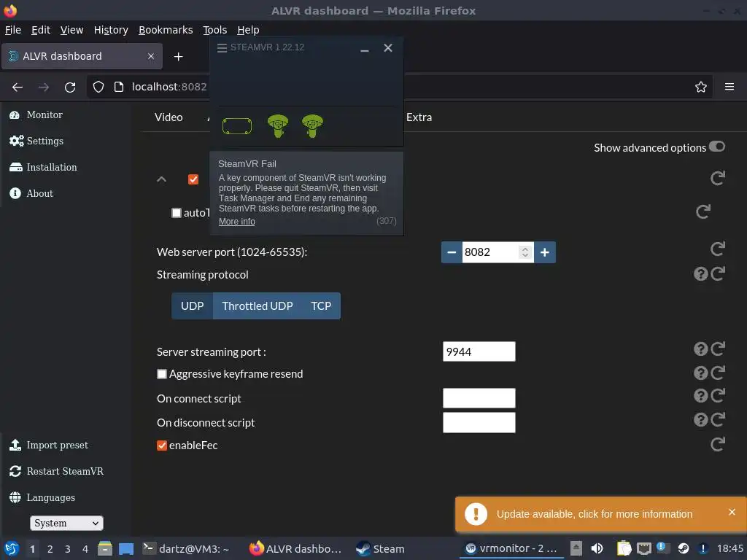Click Import preset in the sidebar

(49, 446)
